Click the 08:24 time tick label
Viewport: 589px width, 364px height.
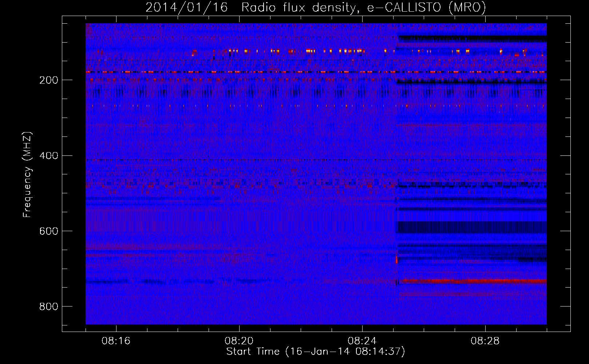coord(362,341)
